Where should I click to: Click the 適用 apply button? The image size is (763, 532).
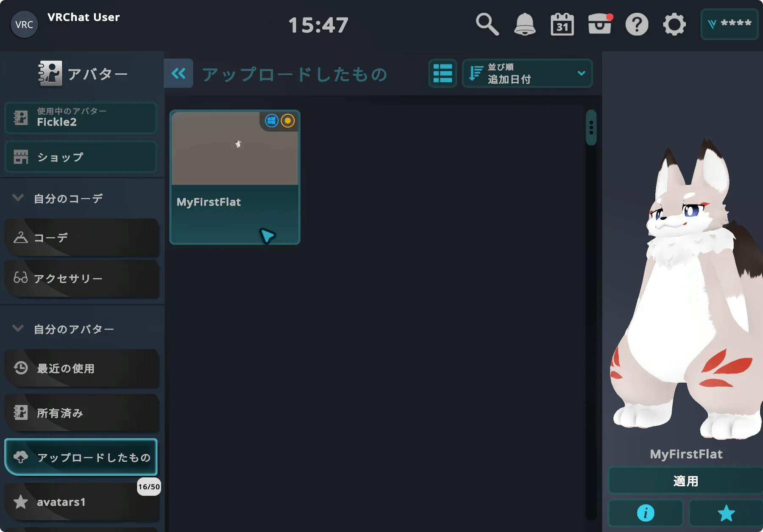(x=685, y=481)
